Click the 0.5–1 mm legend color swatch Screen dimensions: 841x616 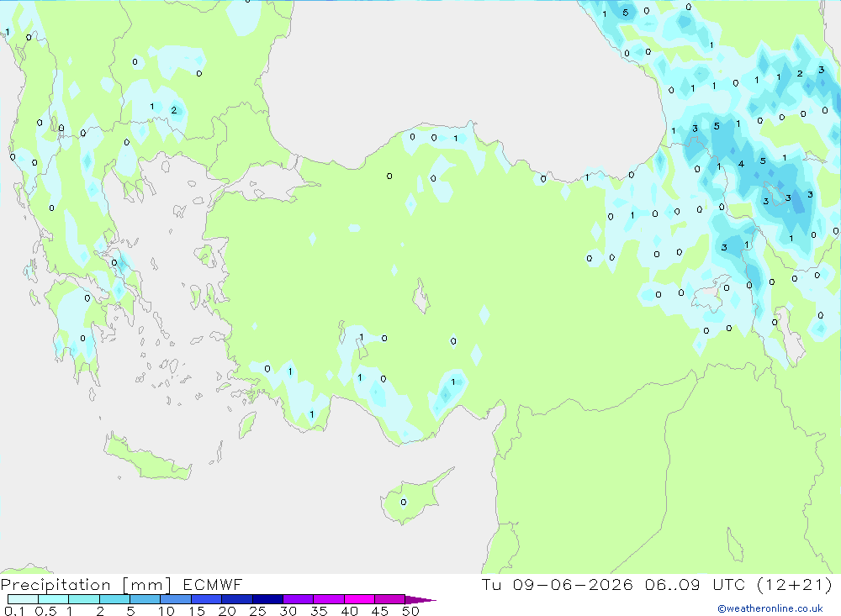(x=53, y=599)
